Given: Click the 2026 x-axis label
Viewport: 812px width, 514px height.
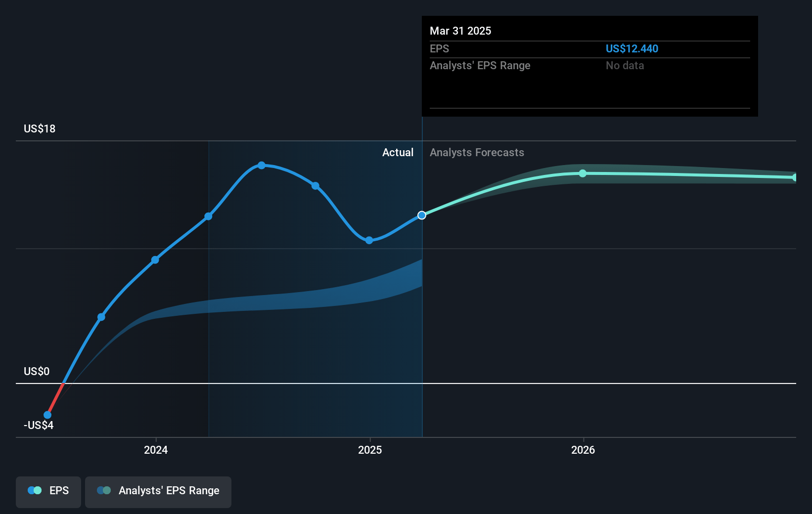Looking at the screenshot, I should (x=583, y=450).
